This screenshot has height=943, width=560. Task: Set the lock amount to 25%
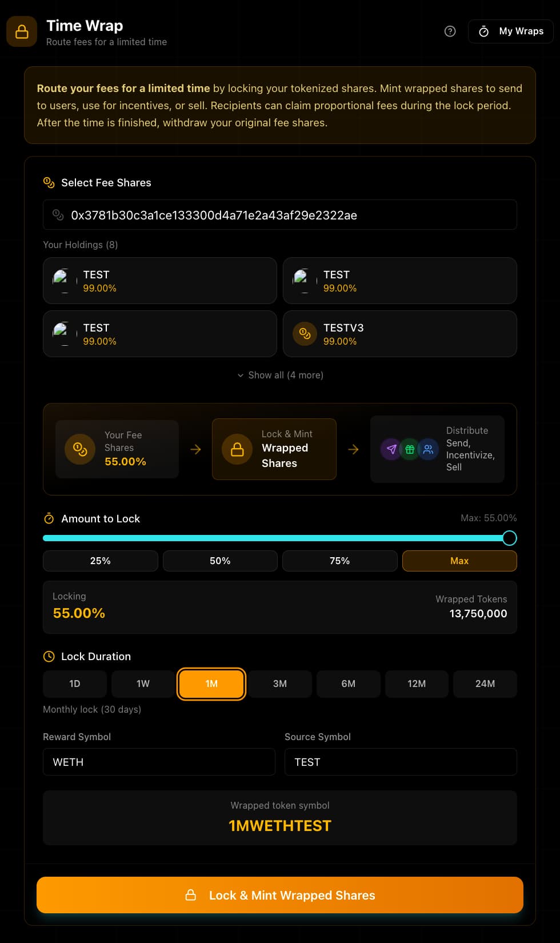pyautogui.click(x=101, y=561)
